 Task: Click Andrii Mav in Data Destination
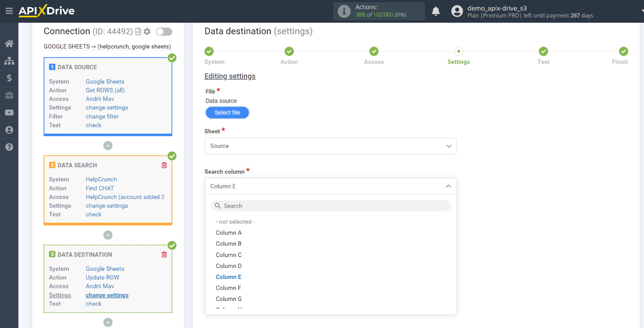click(x=100, y=286)
